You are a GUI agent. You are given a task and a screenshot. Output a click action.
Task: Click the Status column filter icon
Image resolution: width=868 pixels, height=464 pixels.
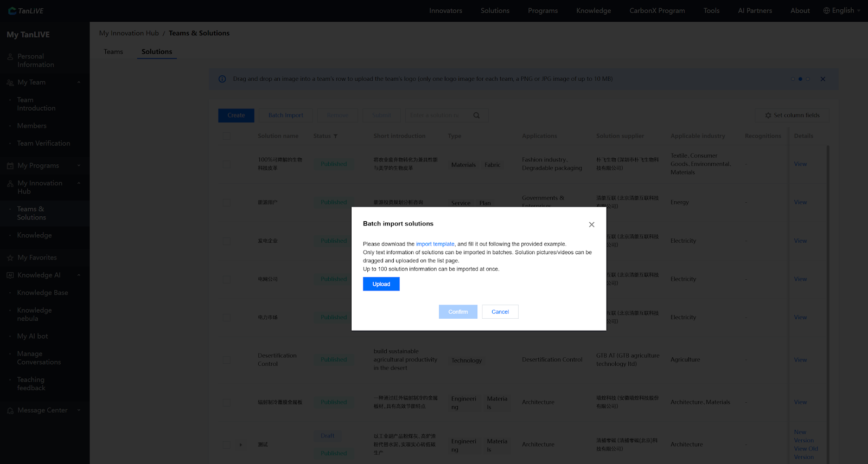point(335,136)
